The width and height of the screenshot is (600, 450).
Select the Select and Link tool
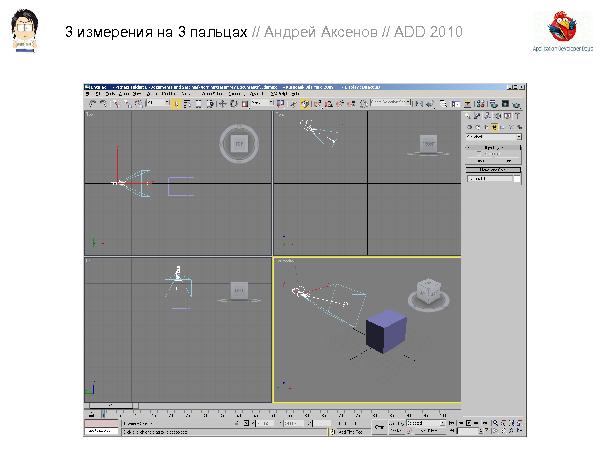click(116, 104)
